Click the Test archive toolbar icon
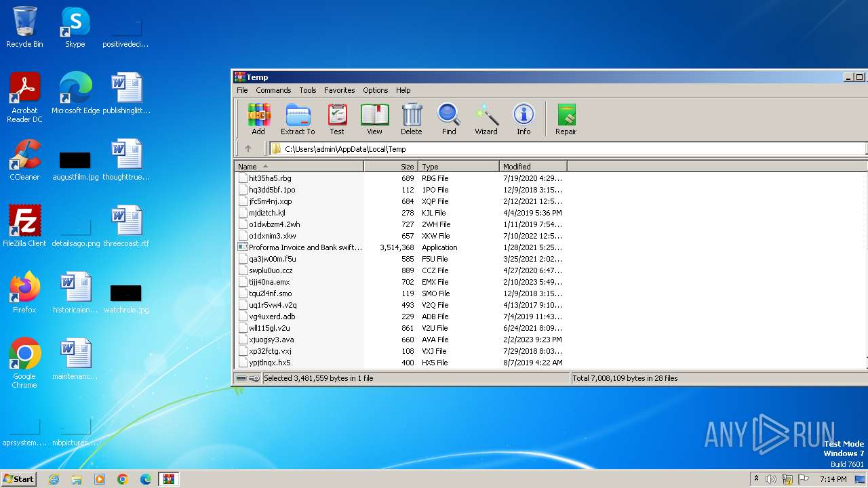This screenshot has height=488, width=868. (x=337, y=119)
